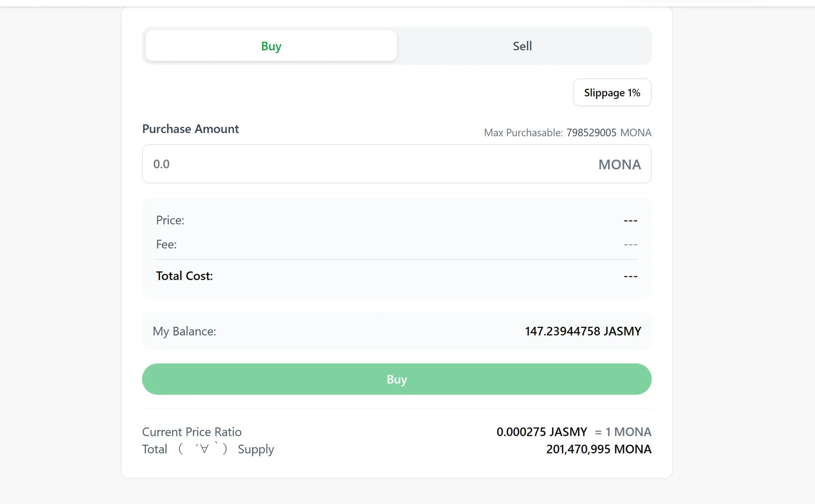
Task: Click the Current Price Ratio label
Action: pyautogui.click(x=192, y=432)
